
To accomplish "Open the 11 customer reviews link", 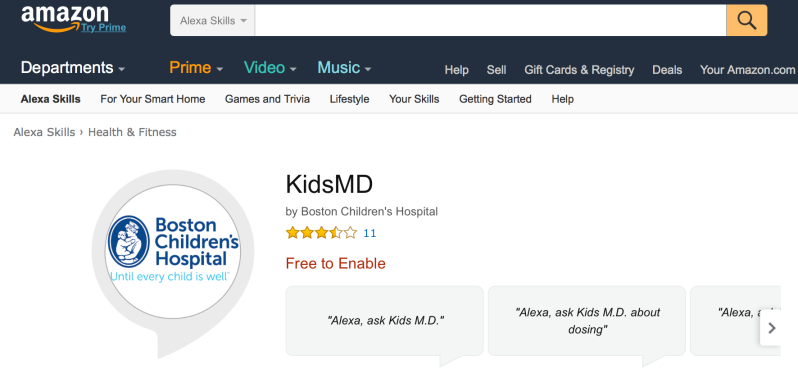I will click(x=369, y=233).
